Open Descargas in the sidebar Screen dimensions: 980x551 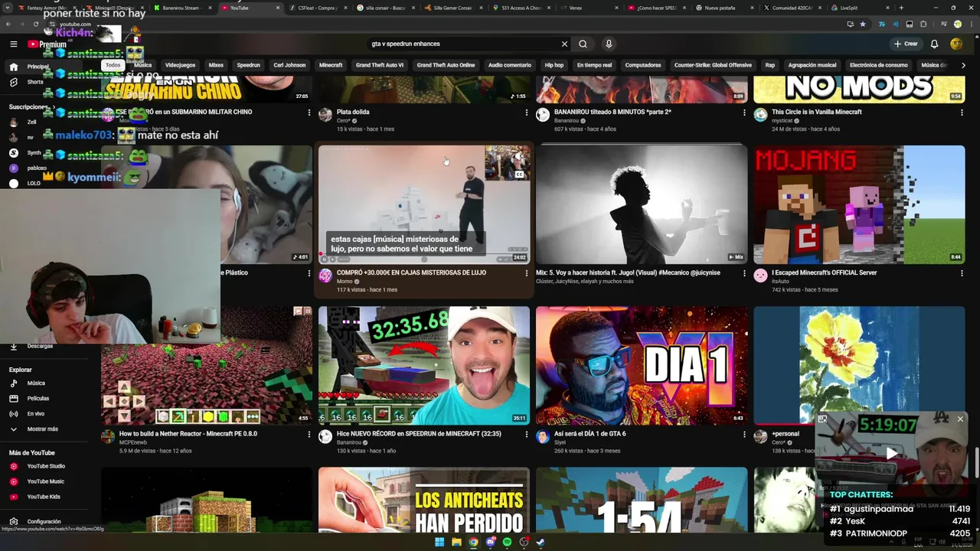click(40, 346)
